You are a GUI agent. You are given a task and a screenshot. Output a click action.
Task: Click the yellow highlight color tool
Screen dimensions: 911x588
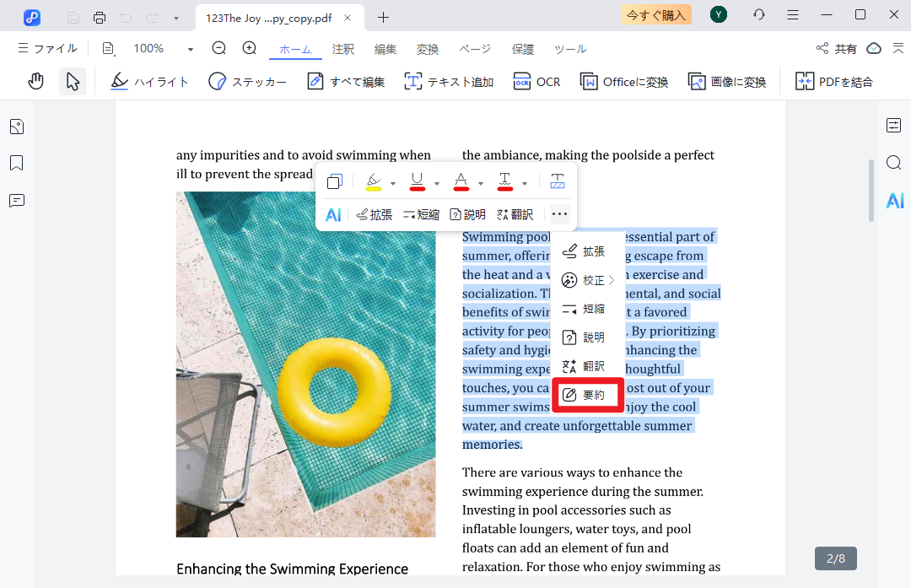(x=374, y=182)
